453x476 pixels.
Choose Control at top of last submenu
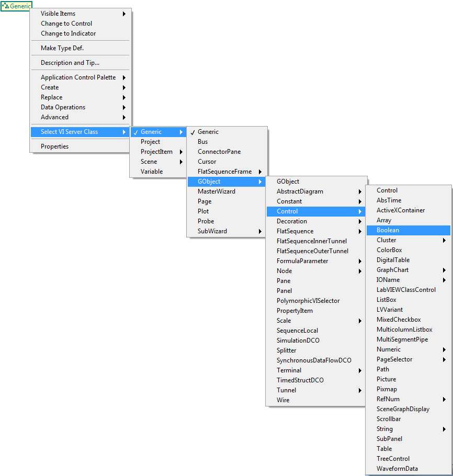(x=409, y=190)
